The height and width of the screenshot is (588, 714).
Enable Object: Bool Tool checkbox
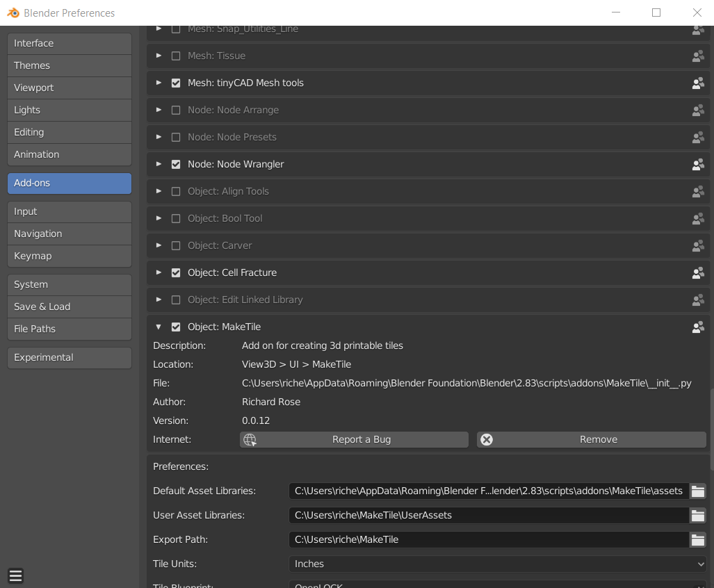176,218
